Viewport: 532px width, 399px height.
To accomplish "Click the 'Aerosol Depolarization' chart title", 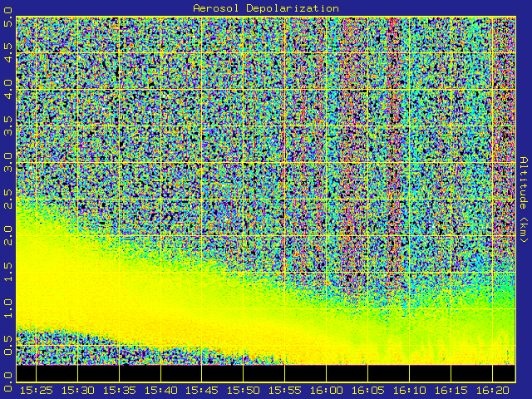I will coord(266,8).
